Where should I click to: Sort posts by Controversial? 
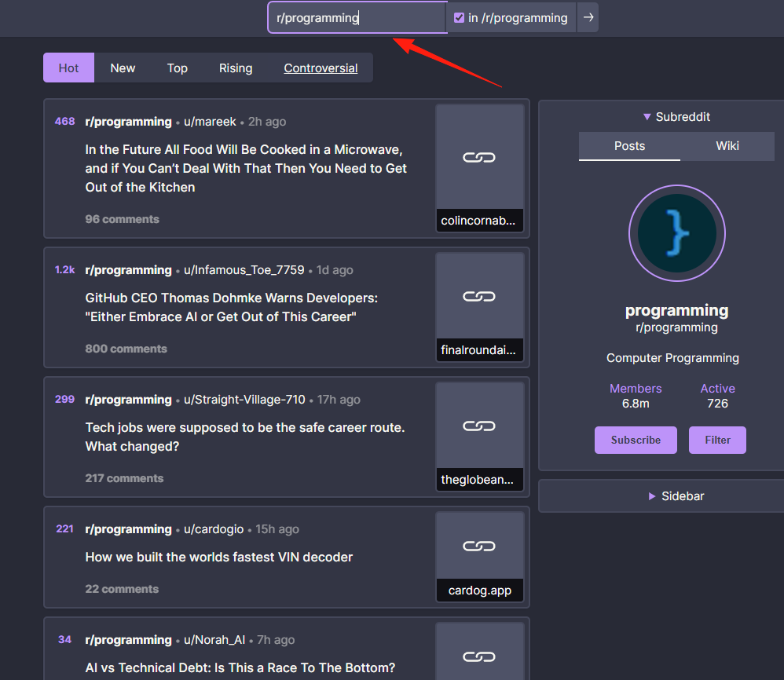click(x=321, y=68)
